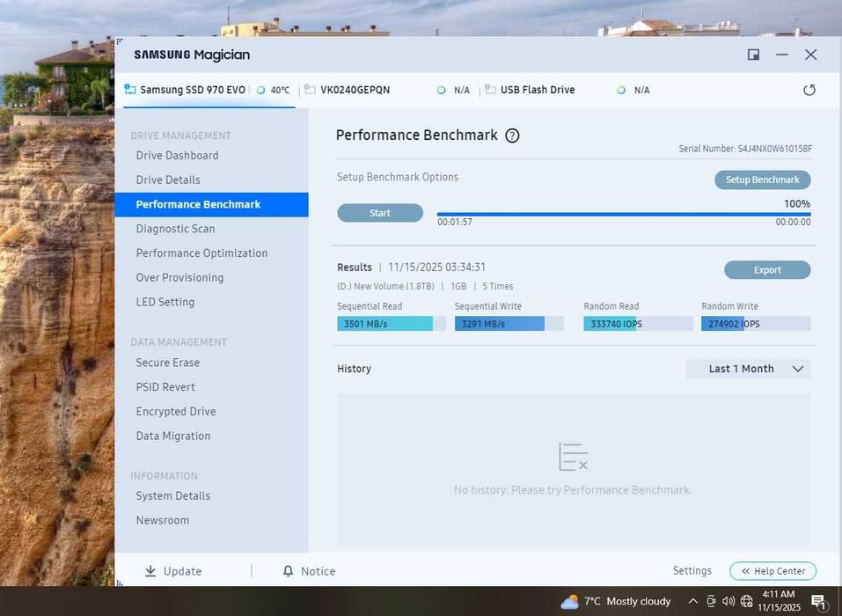Switch Magician to mini window mode icon

pos(753,55)
